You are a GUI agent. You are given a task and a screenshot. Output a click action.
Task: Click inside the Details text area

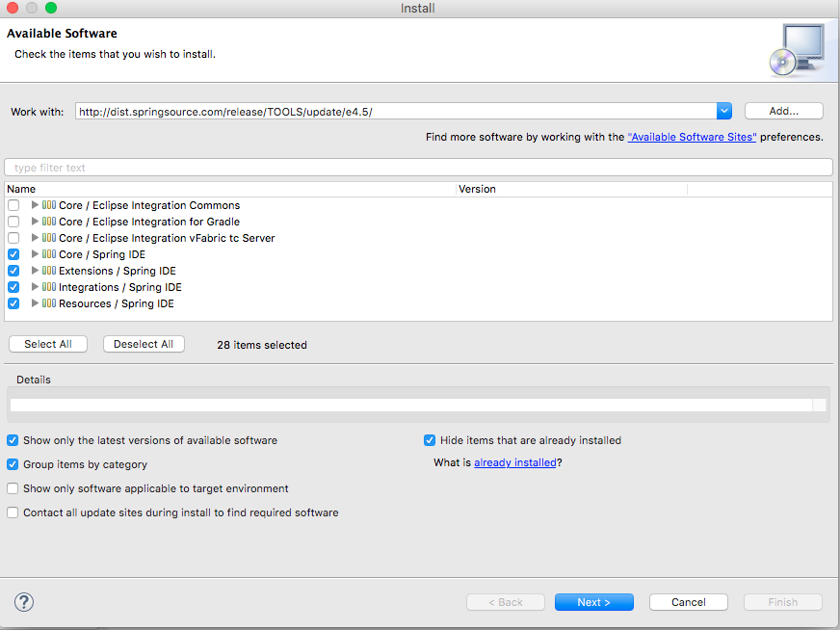point(411,405)
